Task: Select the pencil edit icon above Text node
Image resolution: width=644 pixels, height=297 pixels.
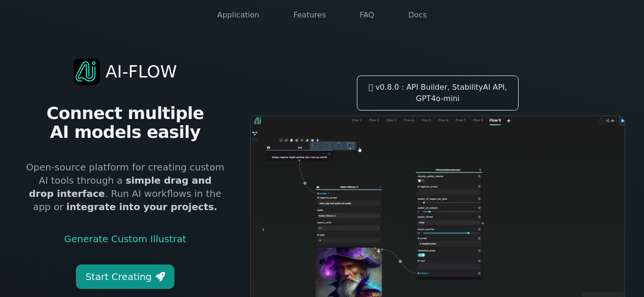Action: pos(286,140)
